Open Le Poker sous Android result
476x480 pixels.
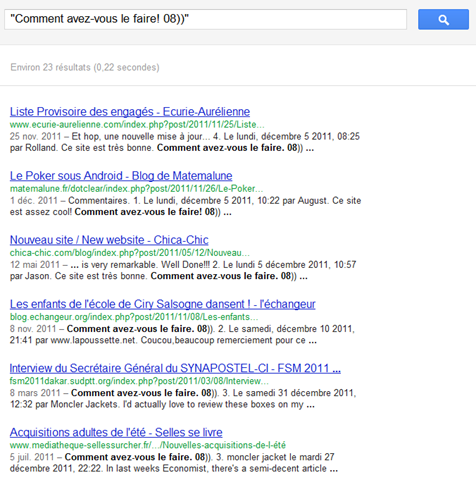click(x=121, y=176)
